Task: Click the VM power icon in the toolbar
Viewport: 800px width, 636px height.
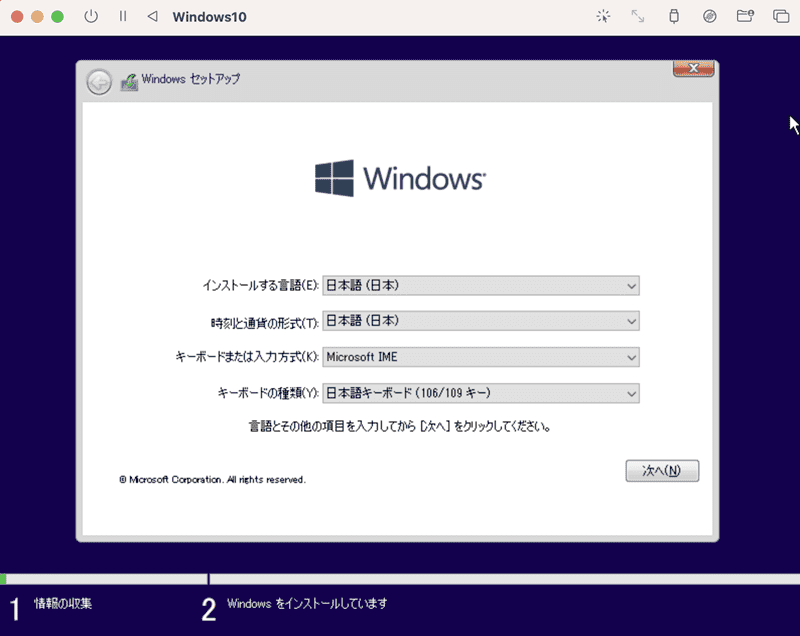Action: click(x=91, y=16)
